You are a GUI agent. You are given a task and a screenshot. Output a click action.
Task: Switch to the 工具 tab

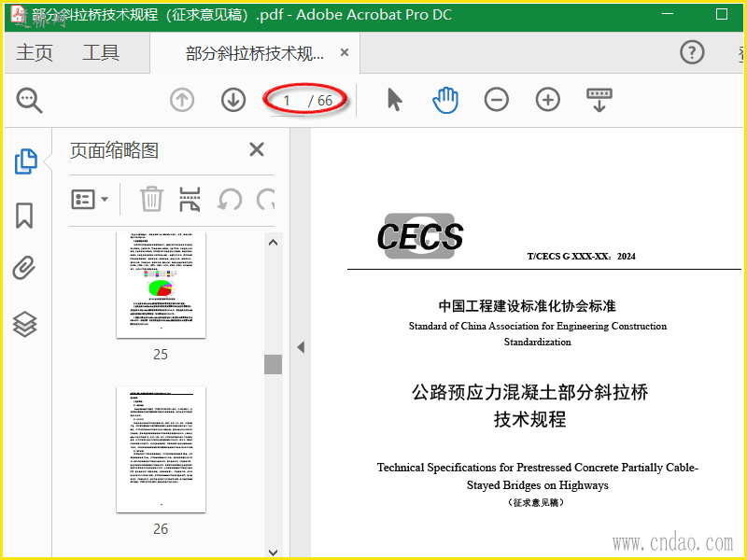click(101, 52)
